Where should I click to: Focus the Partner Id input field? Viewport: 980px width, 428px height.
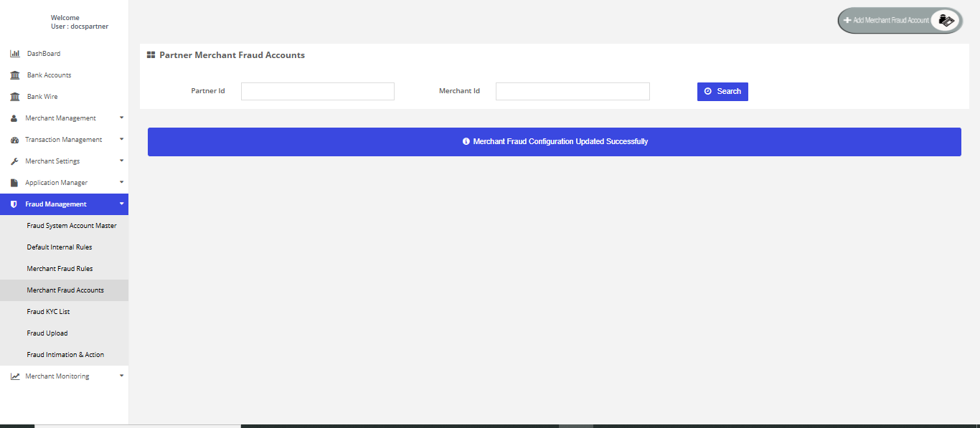coord(317,91)
